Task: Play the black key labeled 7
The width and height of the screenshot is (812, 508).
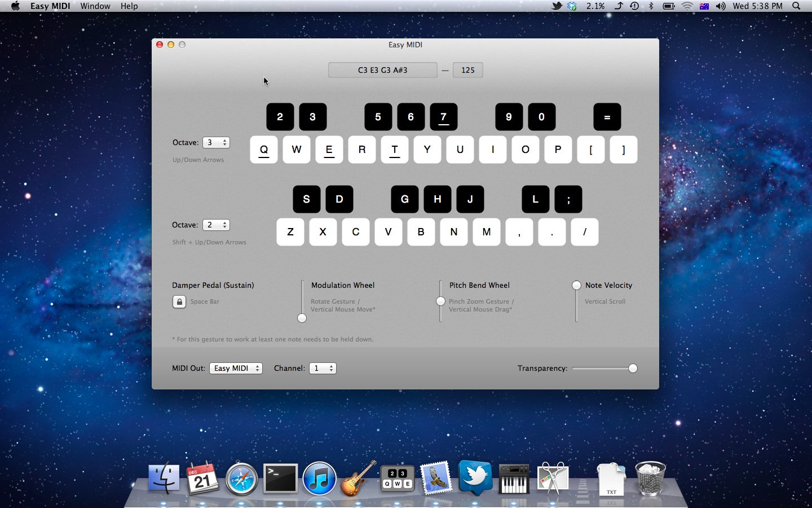Action: tap(444, 117)
